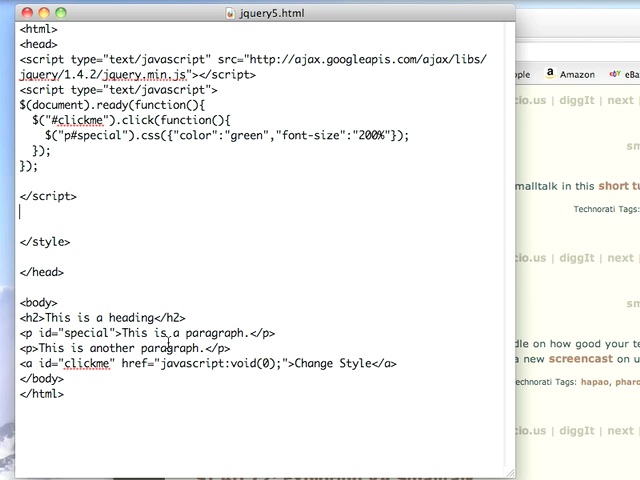Image resolution: width=640 pixels, height=480 pixels.
Task: Click the '<head>' opening tag line
Action: pos(39,44)
